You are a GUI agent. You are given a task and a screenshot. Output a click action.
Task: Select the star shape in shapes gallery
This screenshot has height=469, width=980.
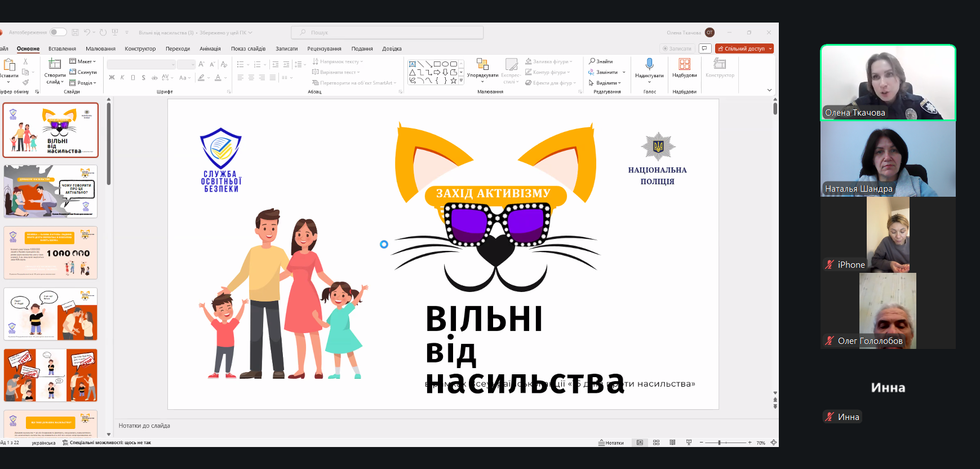point(453,81)
